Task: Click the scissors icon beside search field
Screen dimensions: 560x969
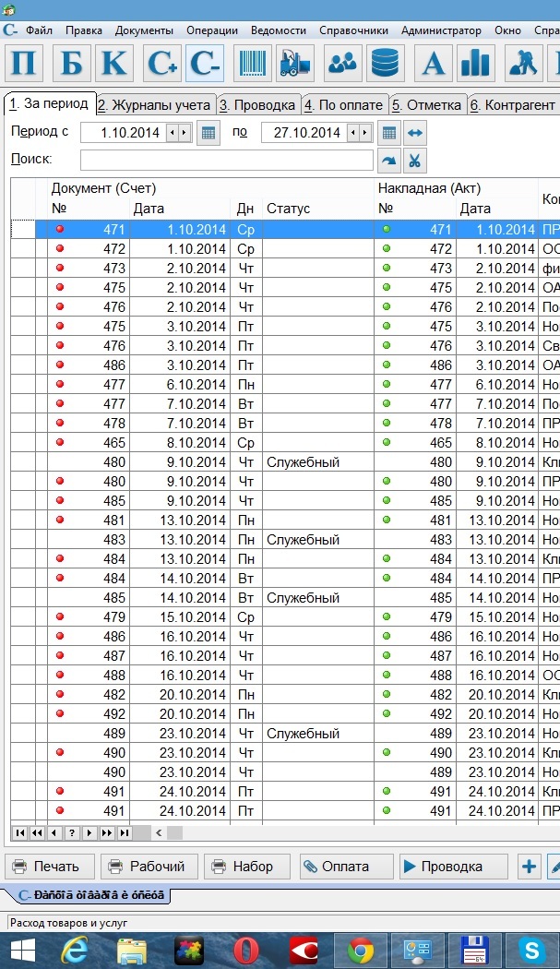Action: [x=415, y=161]
